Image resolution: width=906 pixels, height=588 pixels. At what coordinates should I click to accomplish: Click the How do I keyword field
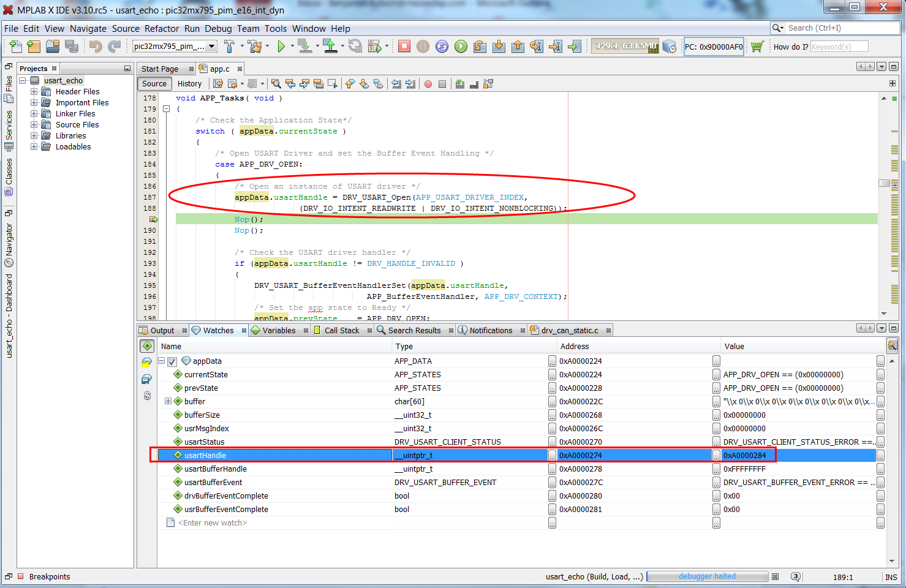[x=839, y=47]
